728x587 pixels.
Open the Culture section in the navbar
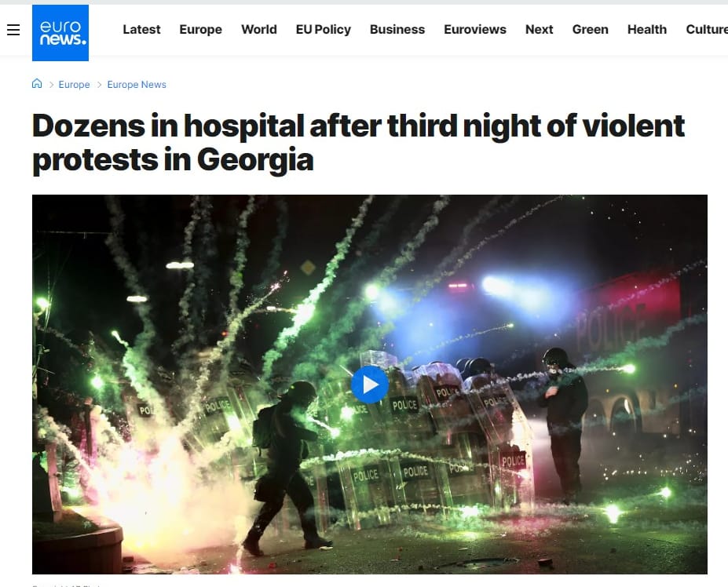click(707, 29)
